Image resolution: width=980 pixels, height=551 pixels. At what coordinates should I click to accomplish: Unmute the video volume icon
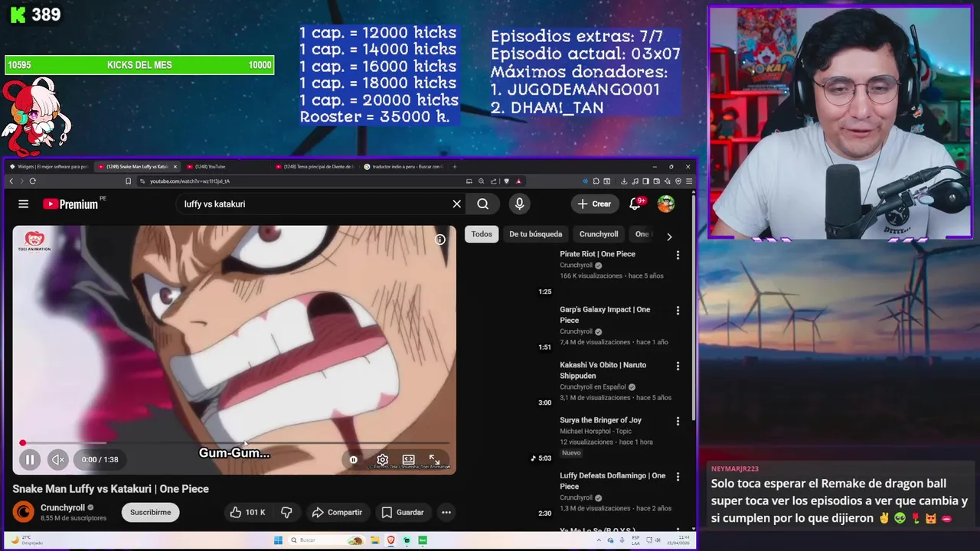58,459
